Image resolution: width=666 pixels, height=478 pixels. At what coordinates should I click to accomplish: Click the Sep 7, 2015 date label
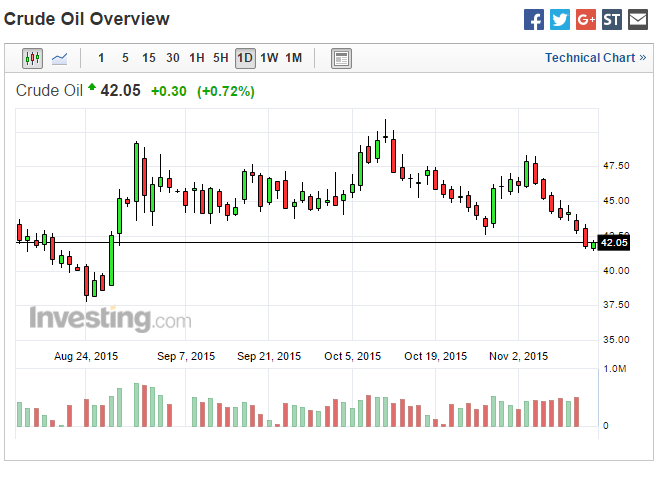tap(186, 356)
